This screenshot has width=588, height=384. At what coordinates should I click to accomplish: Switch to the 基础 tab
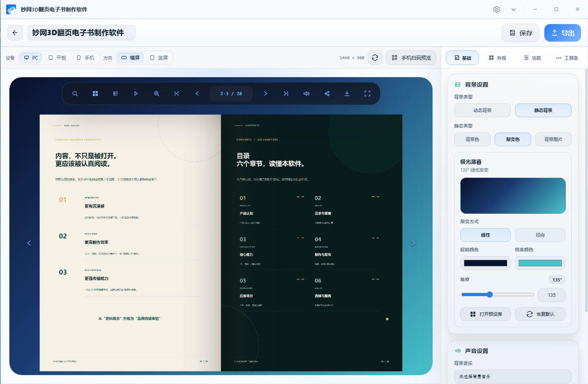[462, 58]
